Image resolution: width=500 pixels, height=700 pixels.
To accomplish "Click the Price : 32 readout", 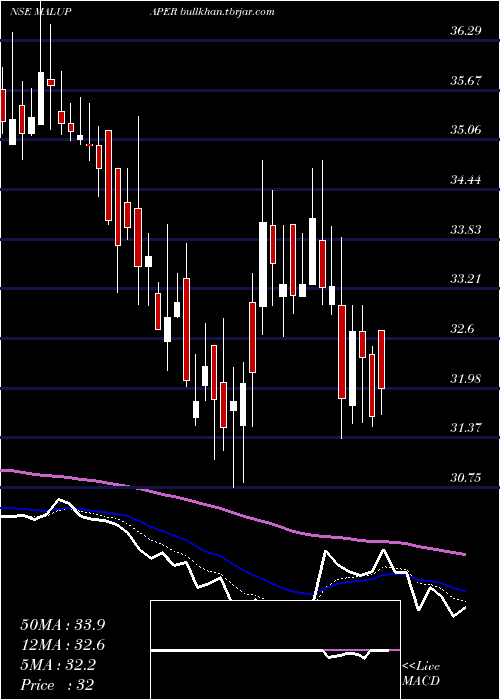I will click(x=57, y=685).
